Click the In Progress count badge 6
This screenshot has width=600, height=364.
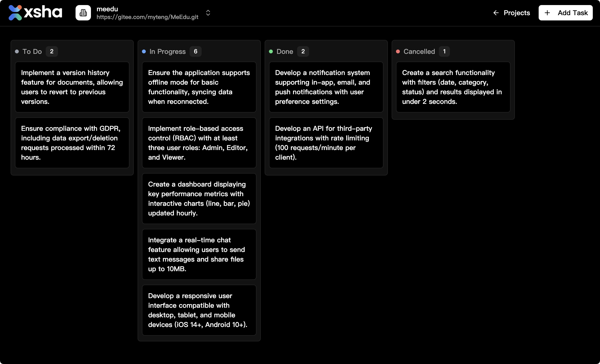(195, 51)
